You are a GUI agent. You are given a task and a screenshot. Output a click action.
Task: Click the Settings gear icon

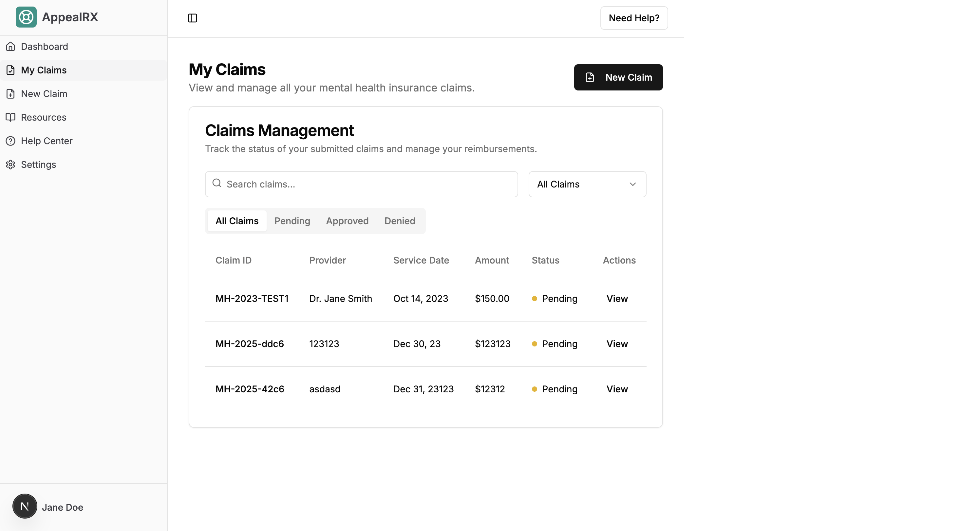11,165
